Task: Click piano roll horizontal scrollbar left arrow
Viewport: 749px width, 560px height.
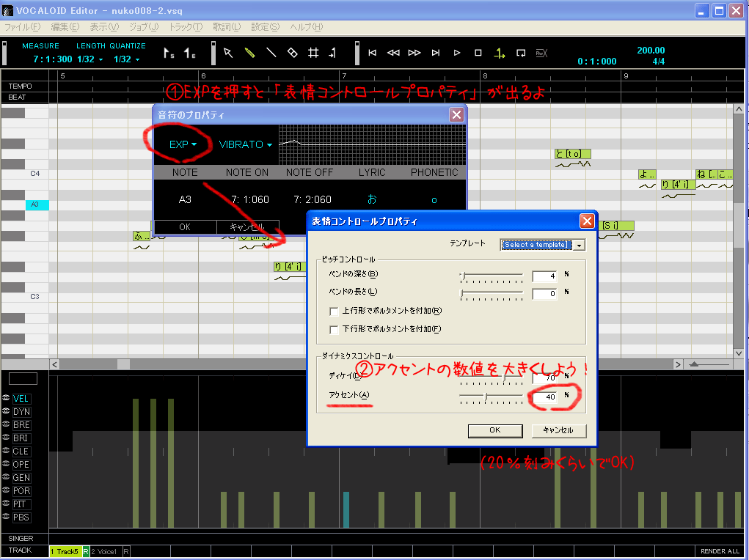Action: [54, 365]
